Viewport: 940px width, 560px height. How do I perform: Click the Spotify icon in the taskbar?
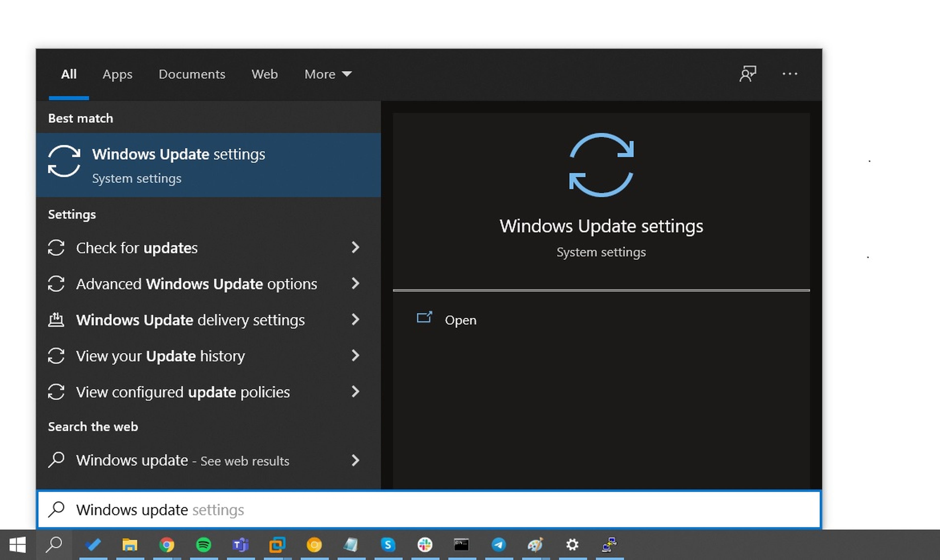pyautogui.click(x=204, y=545)
